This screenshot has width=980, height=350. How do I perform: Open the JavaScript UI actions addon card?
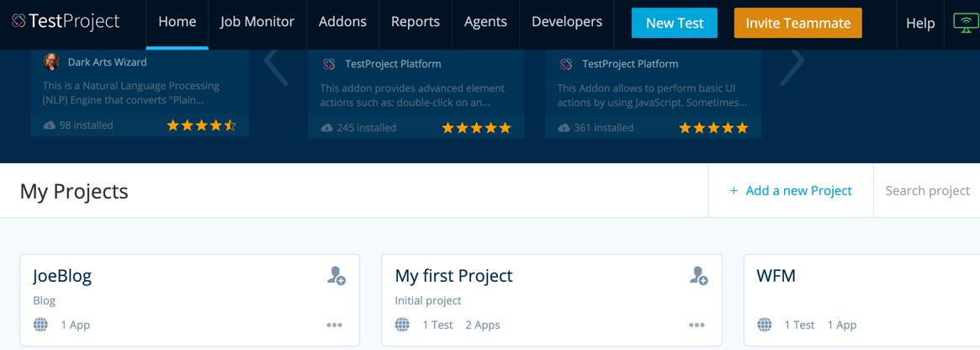(653, 94)
